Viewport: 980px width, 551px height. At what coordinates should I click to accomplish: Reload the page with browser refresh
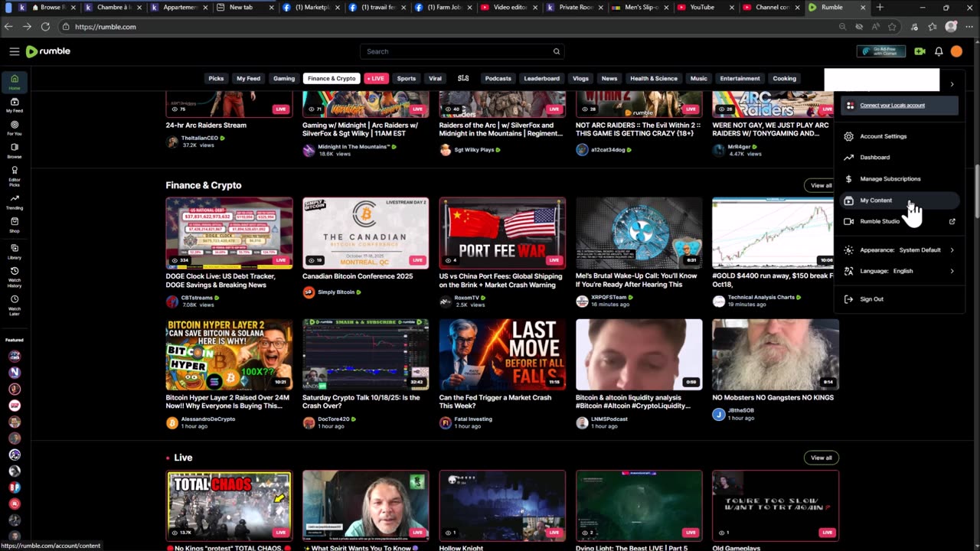coord(45,26)
